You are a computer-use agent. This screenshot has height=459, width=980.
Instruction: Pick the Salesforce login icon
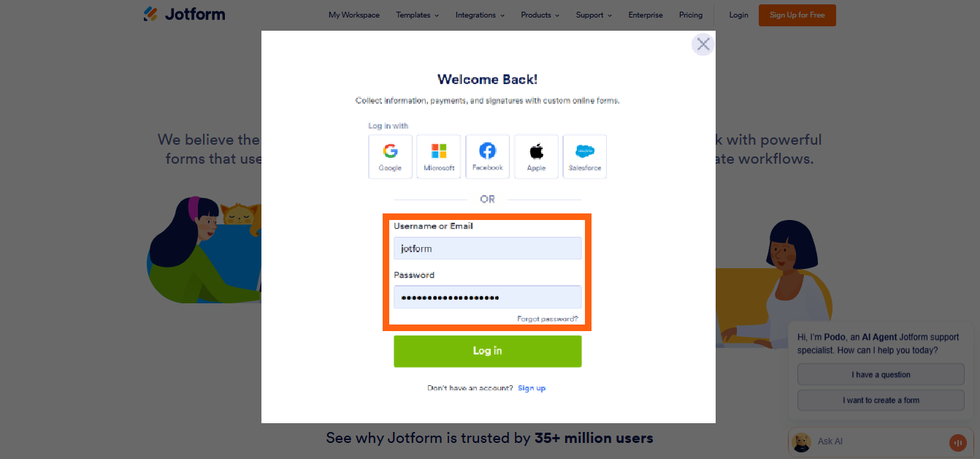tap(585, 156)
